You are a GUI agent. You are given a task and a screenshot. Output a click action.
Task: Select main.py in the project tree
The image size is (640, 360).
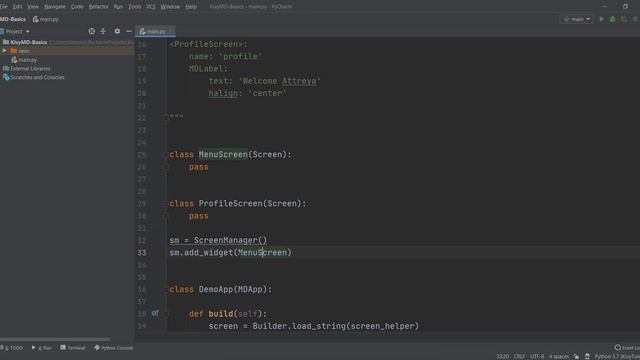24,60
